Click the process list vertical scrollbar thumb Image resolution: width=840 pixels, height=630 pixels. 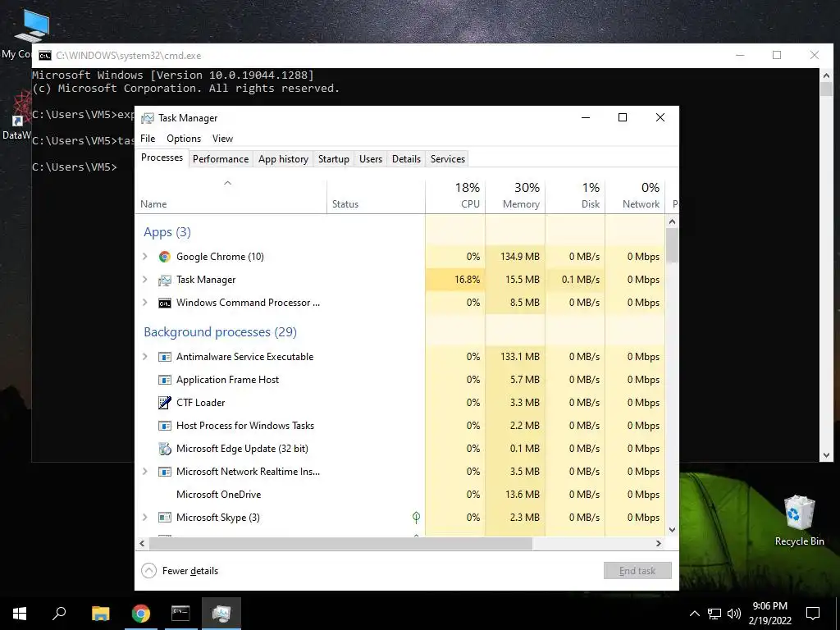[x=673, y=245]
